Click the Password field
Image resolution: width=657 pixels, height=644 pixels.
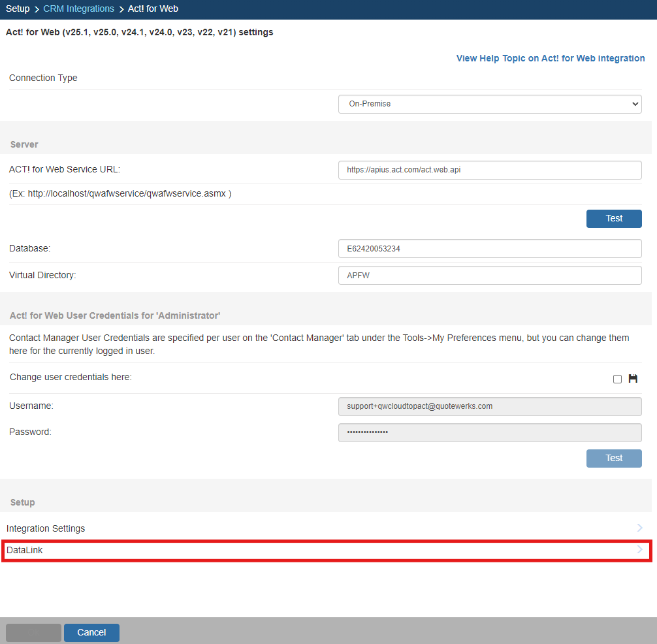pos(490,432)
